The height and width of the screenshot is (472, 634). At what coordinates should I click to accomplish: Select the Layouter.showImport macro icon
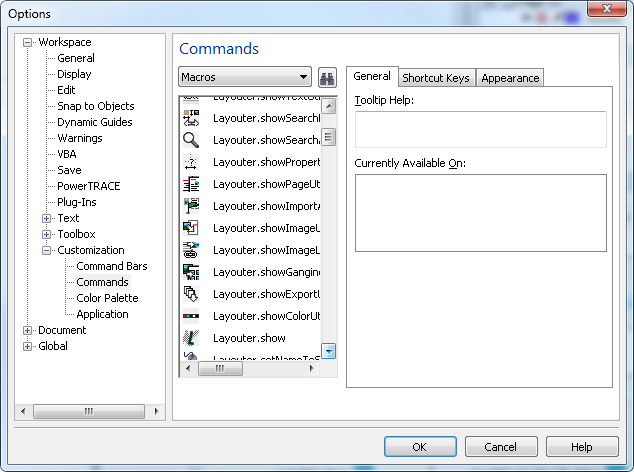tap(191, 206)
